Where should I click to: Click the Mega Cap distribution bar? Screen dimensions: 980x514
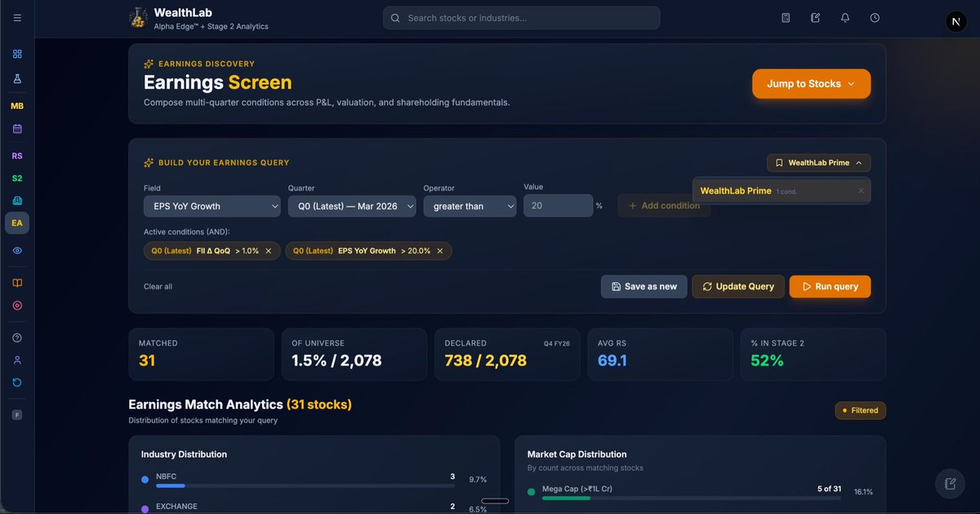tap(692, 498)
